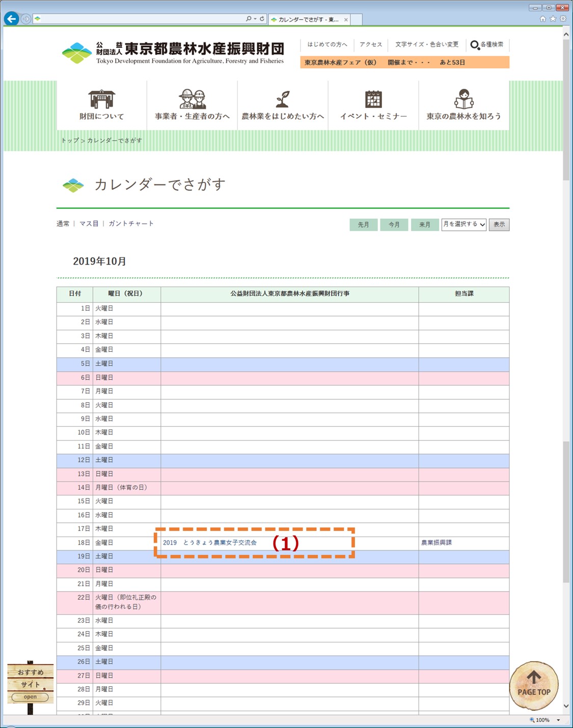Image resolution: width=573 pixels, height=728 pixels.
Task: Click the 曜日（祝日） column header
Action: pos(127,294)
